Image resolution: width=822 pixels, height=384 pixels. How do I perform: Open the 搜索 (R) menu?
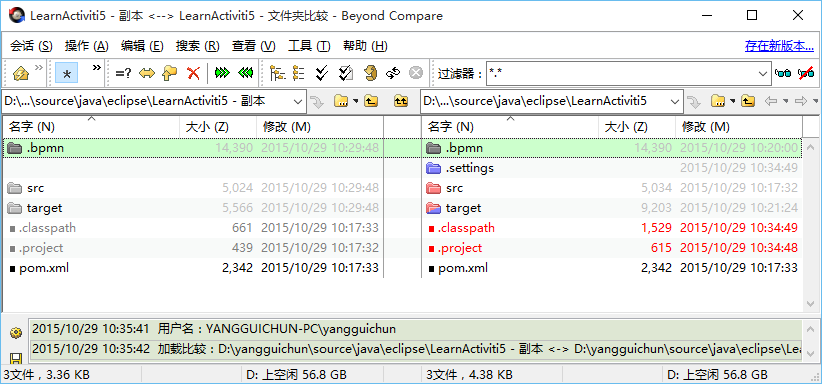(x=198, y=46)
